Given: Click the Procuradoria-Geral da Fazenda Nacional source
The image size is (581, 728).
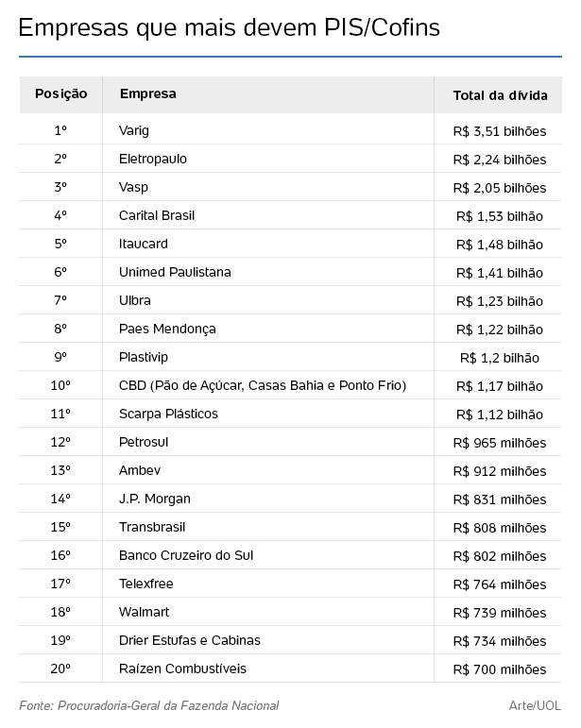Looking at the screenshot, I should (x=149, y=705).
